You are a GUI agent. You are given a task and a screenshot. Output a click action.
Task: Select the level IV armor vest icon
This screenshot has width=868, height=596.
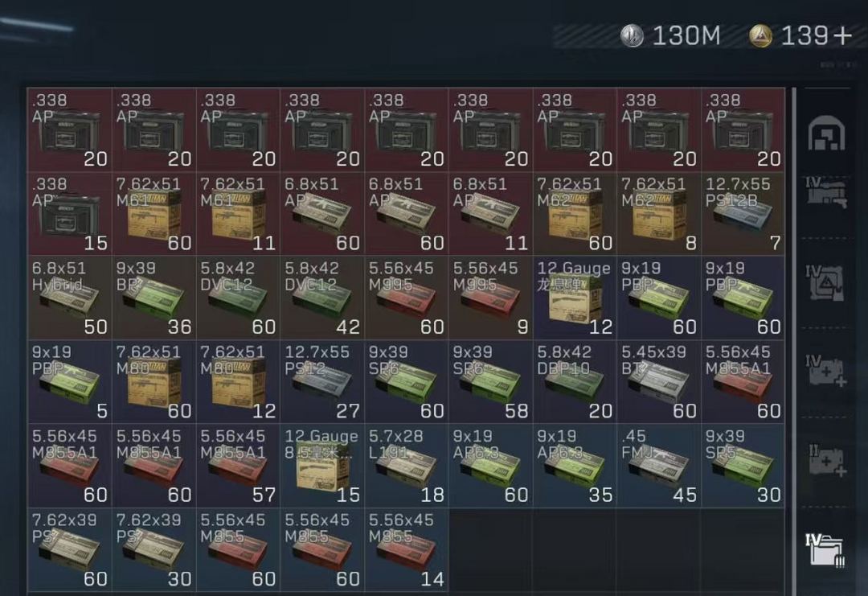[x=825, y=283]
